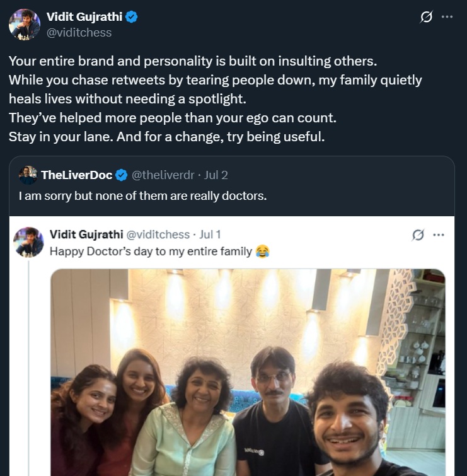The height and width of the screenshot is (476, 467).
Task: Click Vidit Gujrathi's profile avatar at the top
Action: pos(25,25)
